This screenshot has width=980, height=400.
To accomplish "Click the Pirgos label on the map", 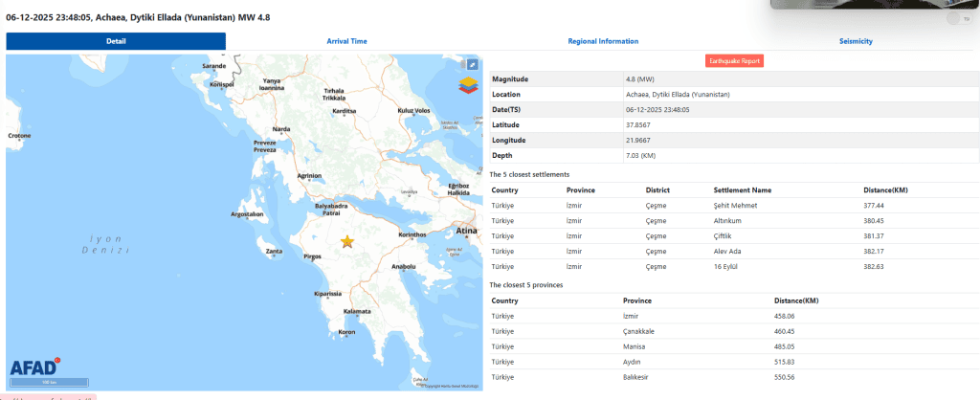I will coord(312,256).
